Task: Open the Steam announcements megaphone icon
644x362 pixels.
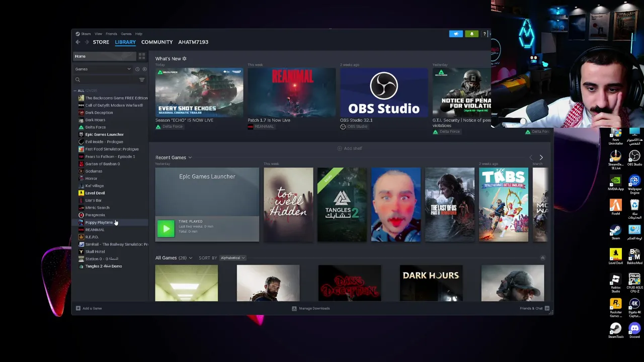Action: (x=456, y=34)
